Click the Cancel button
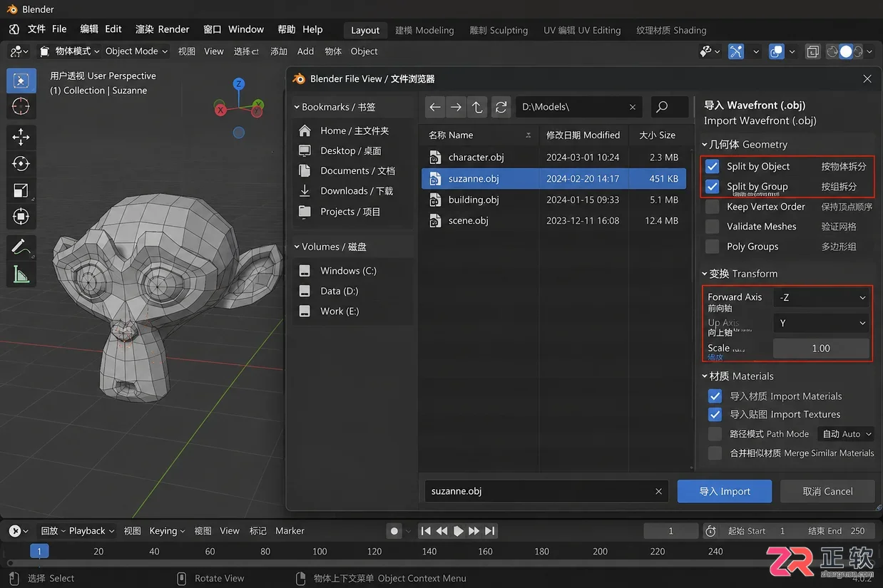The width and height of the screenshot is (883, 588). (x=827, y=491)
